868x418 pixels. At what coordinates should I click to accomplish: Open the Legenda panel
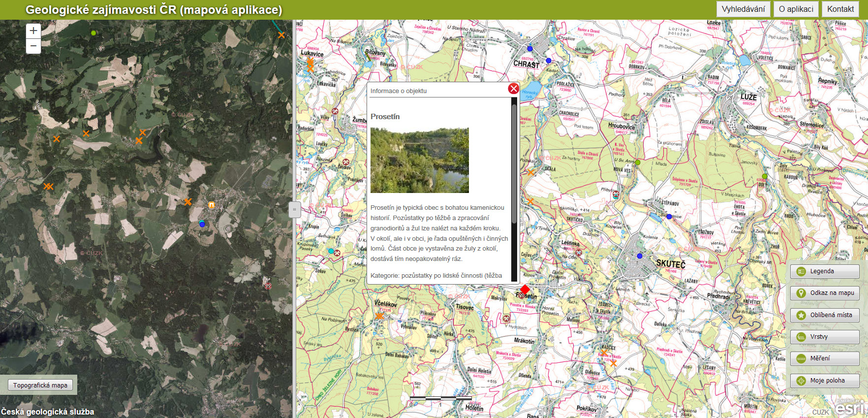(825, 271)
